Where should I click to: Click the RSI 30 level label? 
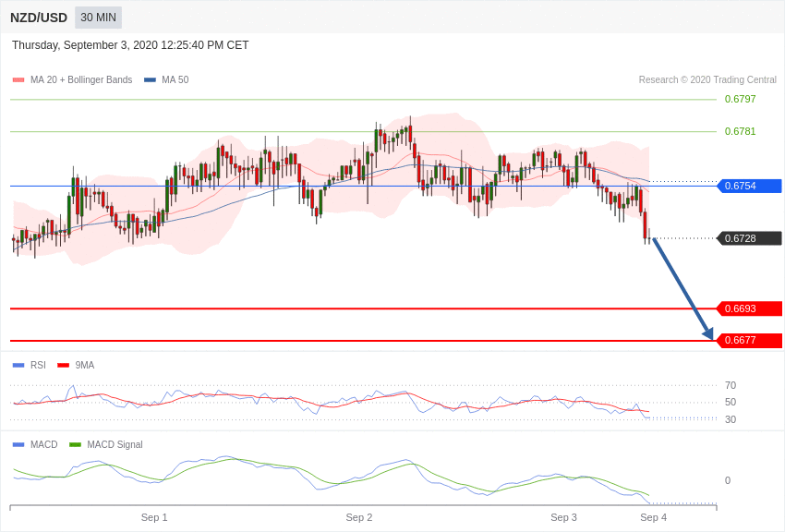(731, 419)
